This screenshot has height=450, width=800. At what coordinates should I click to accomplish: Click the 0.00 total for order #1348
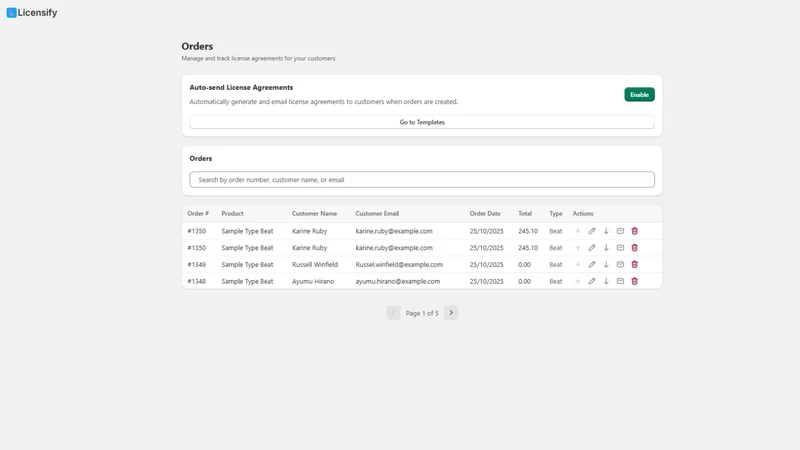click(x=524, y=281)
